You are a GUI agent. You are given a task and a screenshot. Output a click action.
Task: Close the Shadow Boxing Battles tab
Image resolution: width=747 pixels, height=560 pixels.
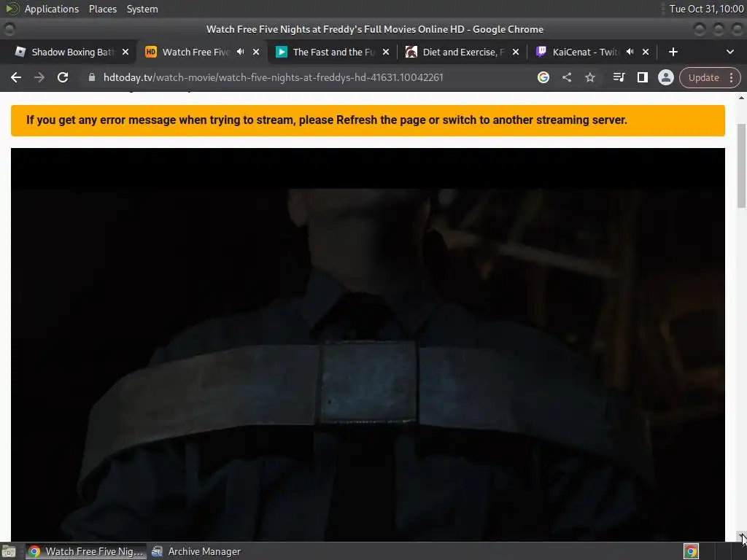pos(125,52)
